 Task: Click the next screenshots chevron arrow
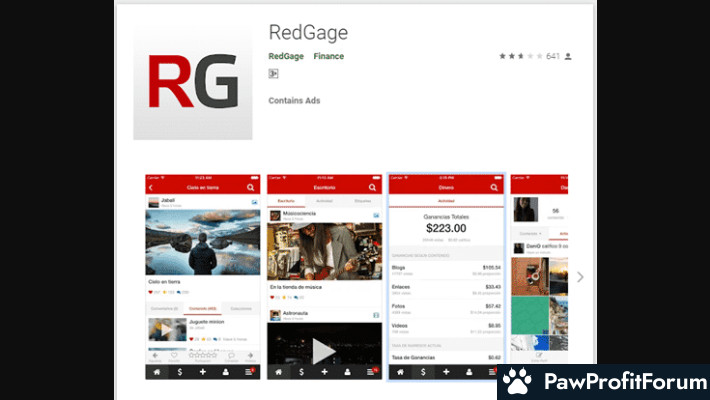(580, 277)
